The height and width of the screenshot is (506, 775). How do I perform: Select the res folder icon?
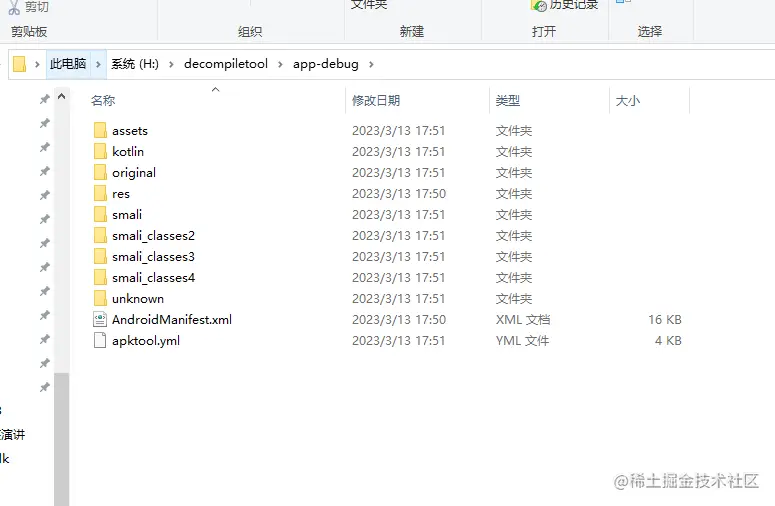[x=100, y=193]
